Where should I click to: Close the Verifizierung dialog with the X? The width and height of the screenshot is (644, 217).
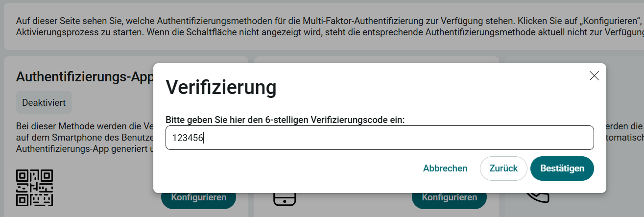point(594,75)
